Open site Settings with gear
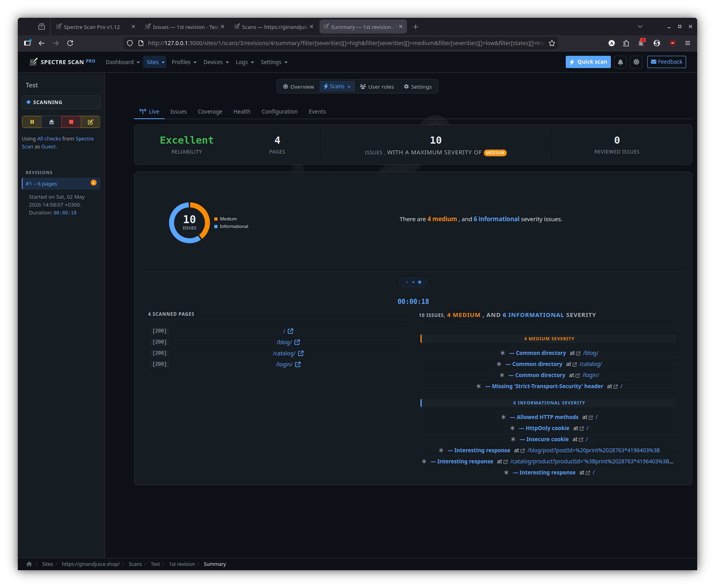The height and width of the screenshot is (588, 715). click(418, 87)
